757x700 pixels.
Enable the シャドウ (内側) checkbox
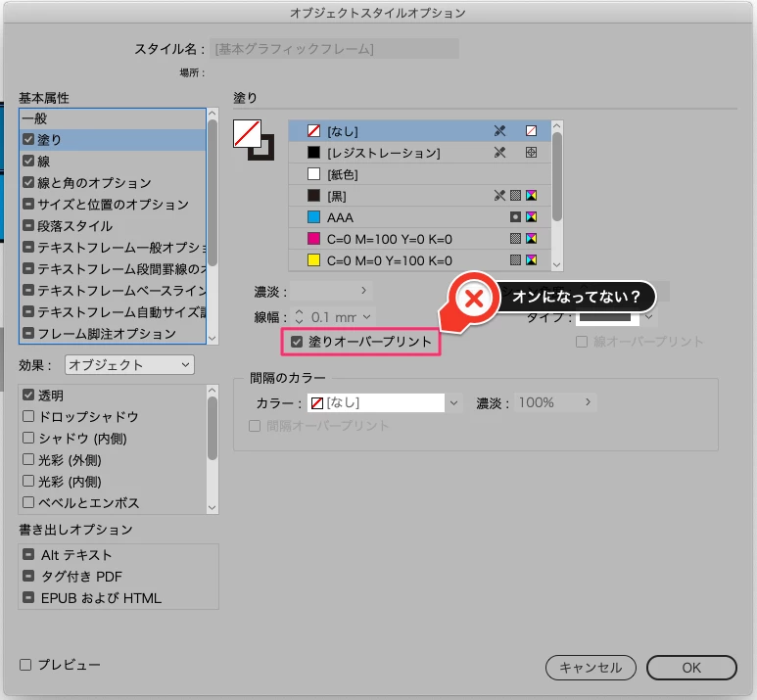[28, 438]
